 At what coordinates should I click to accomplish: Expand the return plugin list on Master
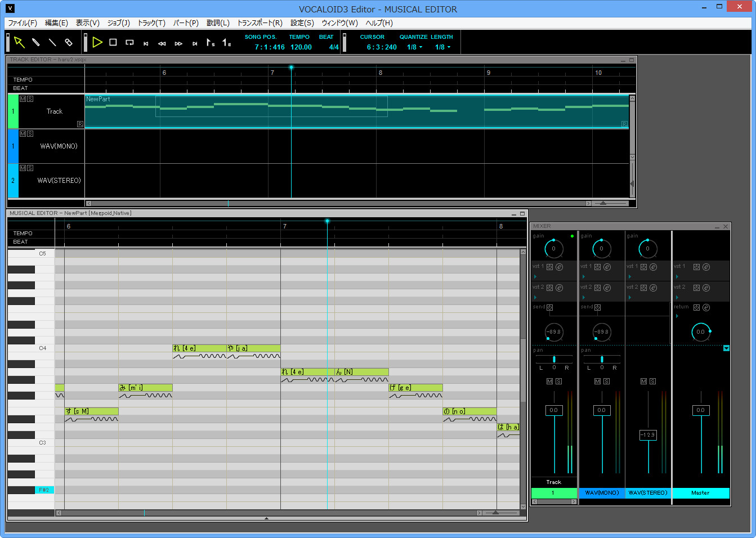tap(677, 316)
